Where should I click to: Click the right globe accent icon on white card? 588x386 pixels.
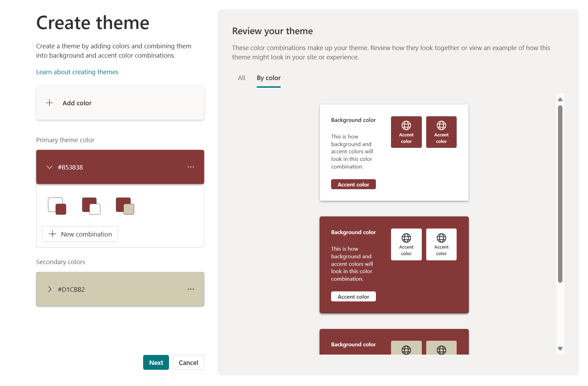(x=441, y=125)
